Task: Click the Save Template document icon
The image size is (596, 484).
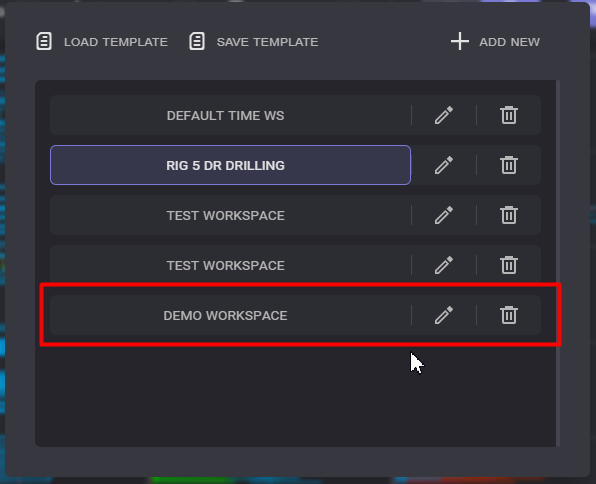Action: pyautogui.click(x=197, y=41)
